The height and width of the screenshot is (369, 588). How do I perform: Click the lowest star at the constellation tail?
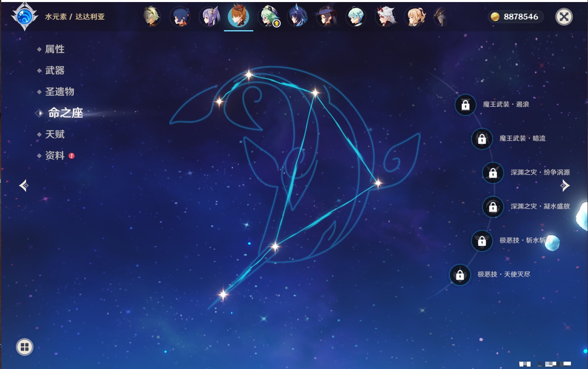click(223, 294)
